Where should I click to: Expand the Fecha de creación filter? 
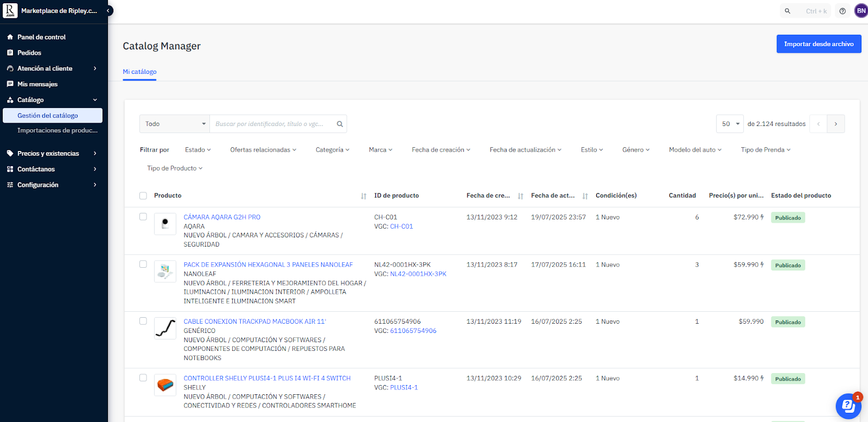[441, 150]
